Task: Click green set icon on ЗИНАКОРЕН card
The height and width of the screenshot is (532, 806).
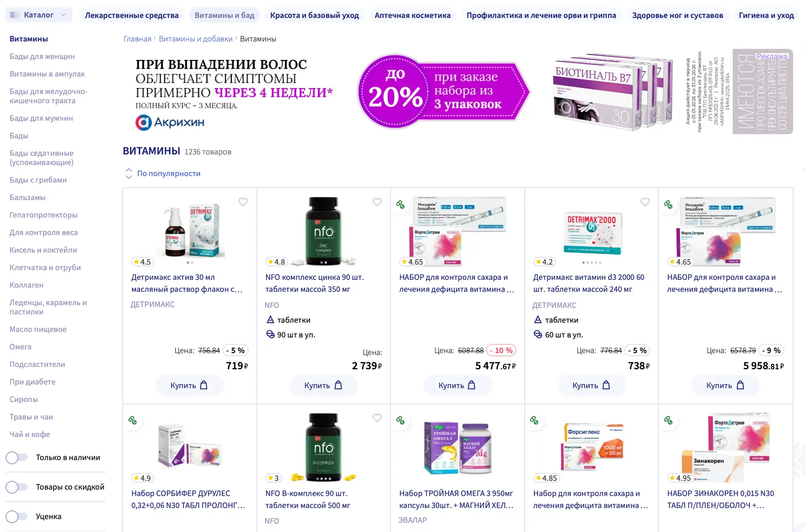Action: (x=668, y=420)
